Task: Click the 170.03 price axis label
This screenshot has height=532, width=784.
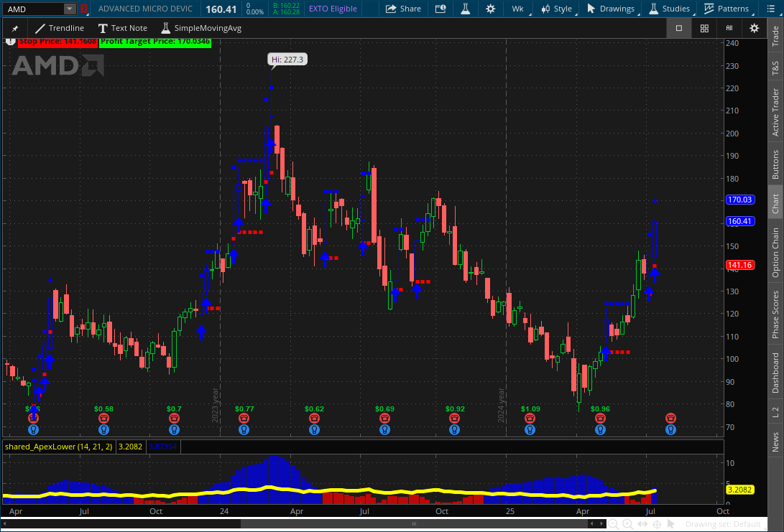Action: pyautogui.click(x=739, y=200)
